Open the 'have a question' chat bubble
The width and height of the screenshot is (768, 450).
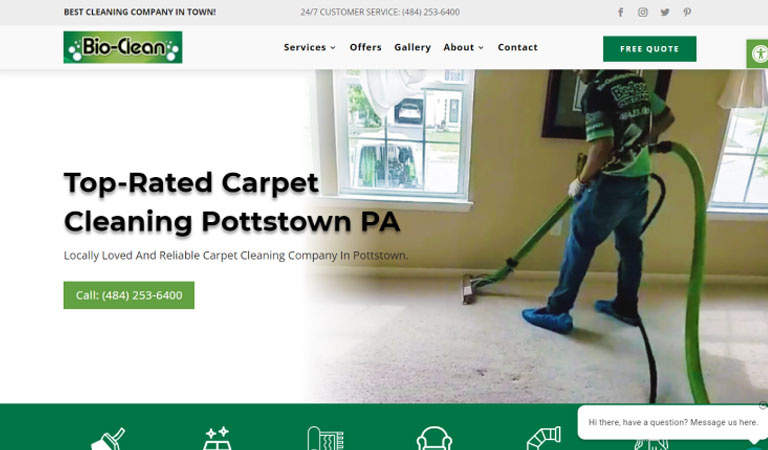pyautogui.click(x=672, y=422)
